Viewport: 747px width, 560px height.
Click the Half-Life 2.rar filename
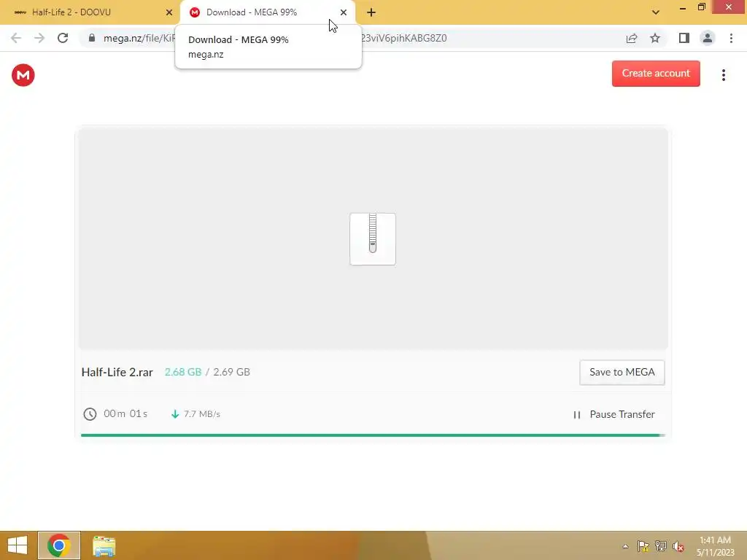[117, 373]
